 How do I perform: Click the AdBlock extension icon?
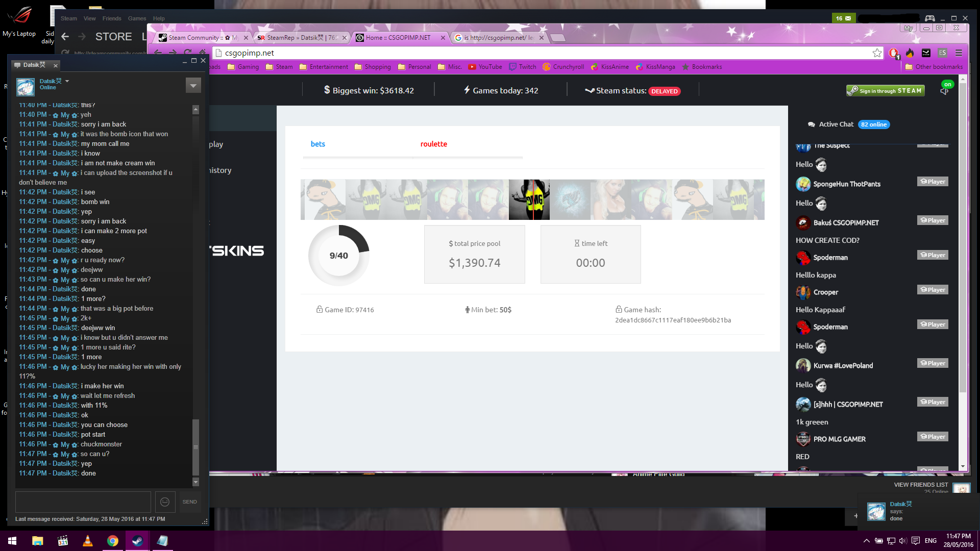pos(893,53)
